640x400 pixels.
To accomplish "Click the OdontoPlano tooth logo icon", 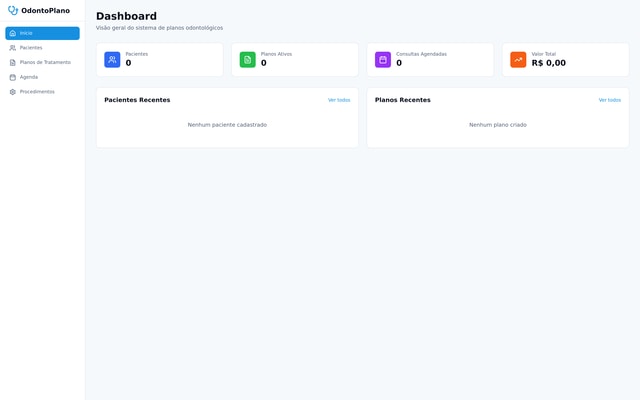I will coord(13,11).
